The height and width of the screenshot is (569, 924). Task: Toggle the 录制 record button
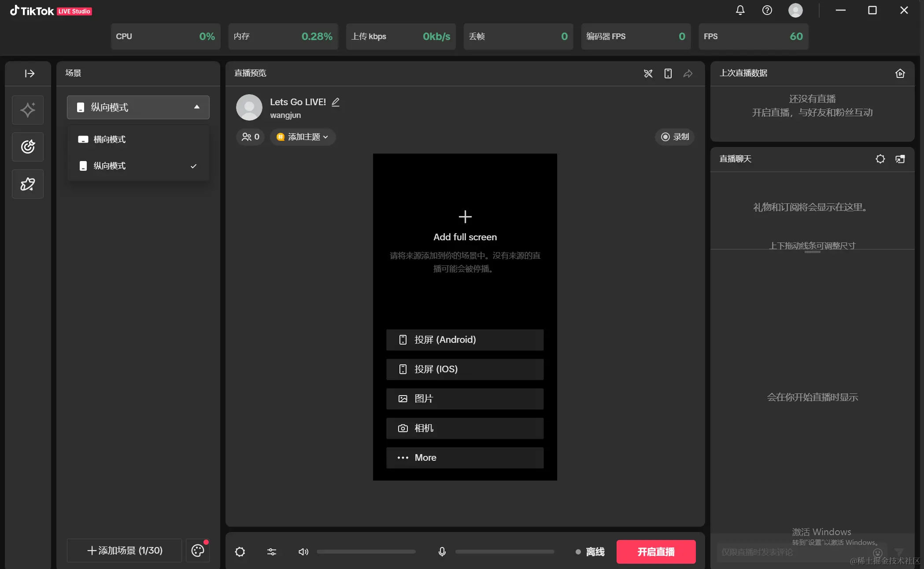pos(674,137)
